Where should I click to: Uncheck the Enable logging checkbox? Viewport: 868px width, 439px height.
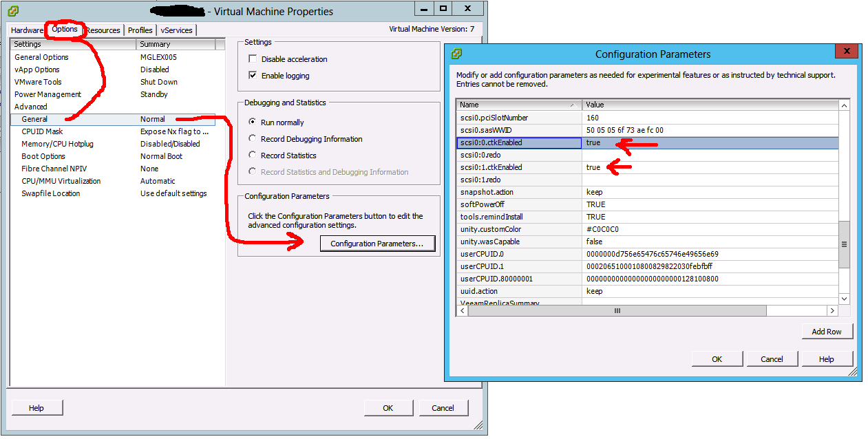[x=253, y=76]
